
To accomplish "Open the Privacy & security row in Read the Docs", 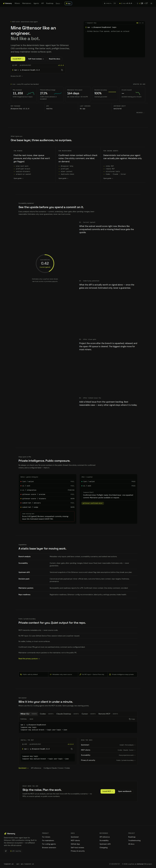I will (108, 760).
